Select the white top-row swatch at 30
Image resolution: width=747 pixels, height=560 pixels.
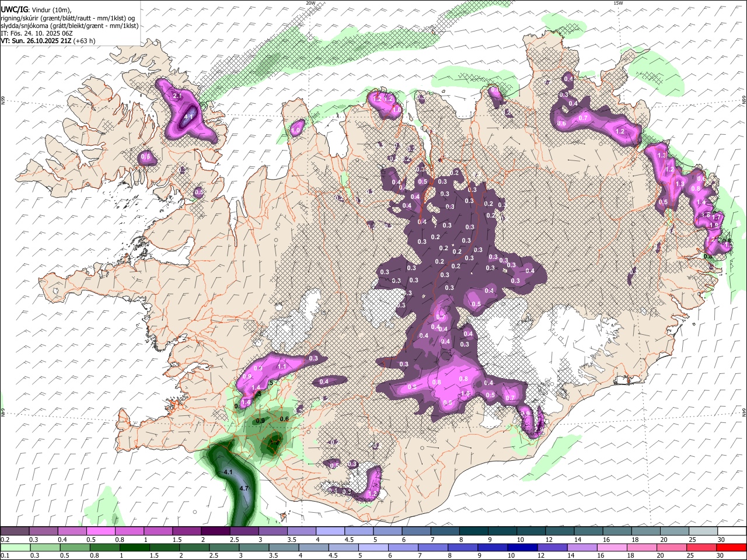click(732, 531)
